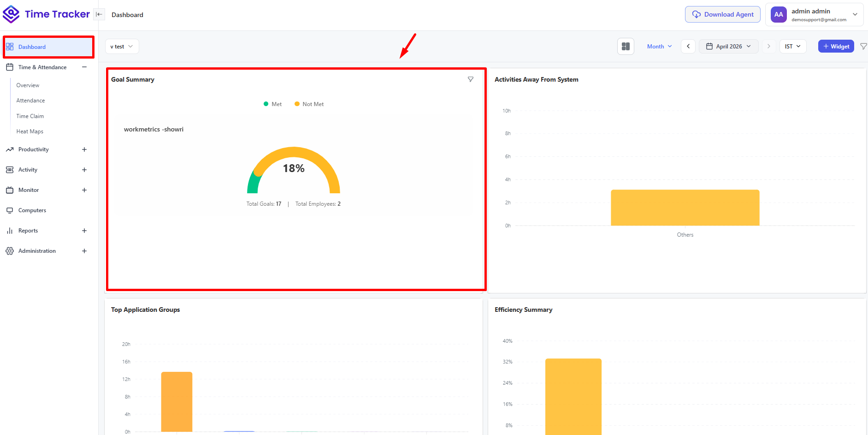868x435 pixels.
Task: Click the tall orange bar in Top Application Groups
Action: coord(177,402)
